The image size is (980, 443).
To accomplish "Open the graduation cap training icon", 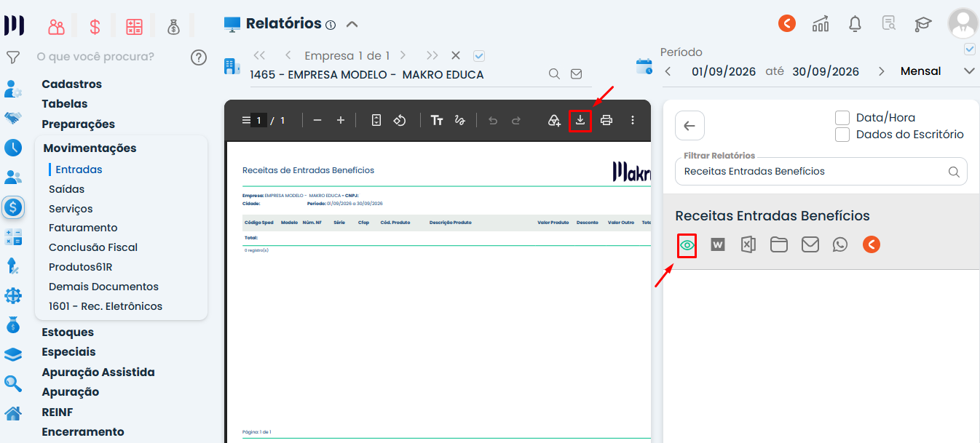I will click(923, 24).
